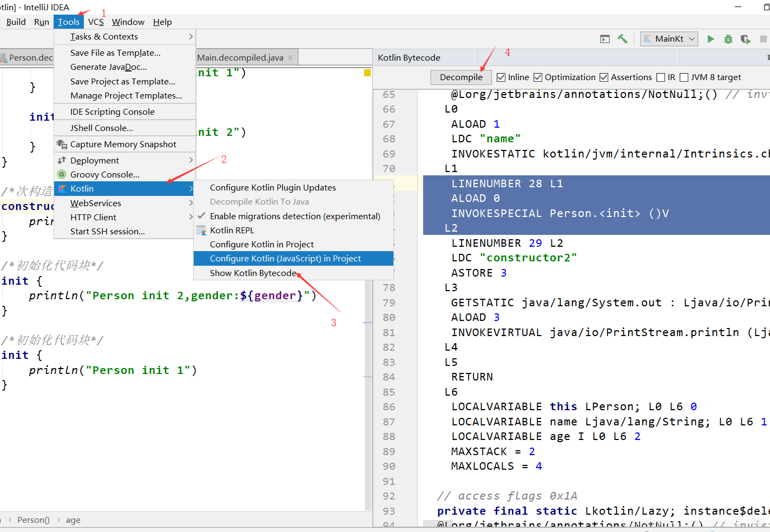Select Configure Kotlin in Project
Viewport: 770px width, 532px height.
293,245
